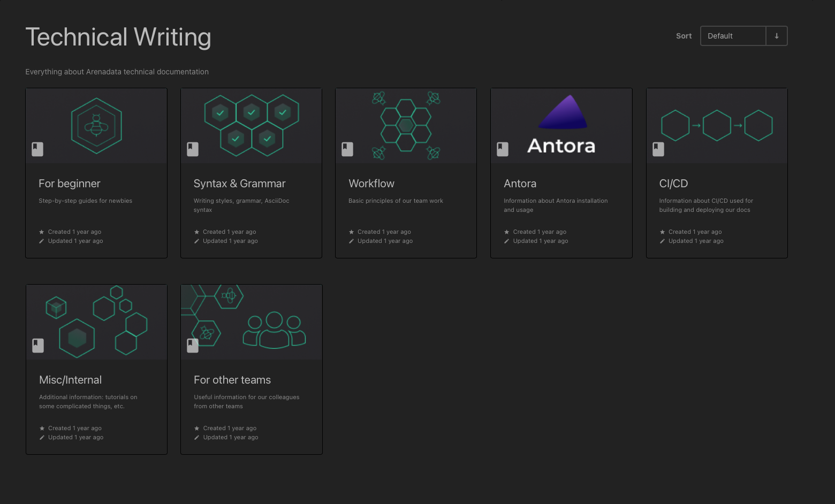Click the Technical Writing shelf heading
Screen dimensions: 835x504
tap(118, 37)
